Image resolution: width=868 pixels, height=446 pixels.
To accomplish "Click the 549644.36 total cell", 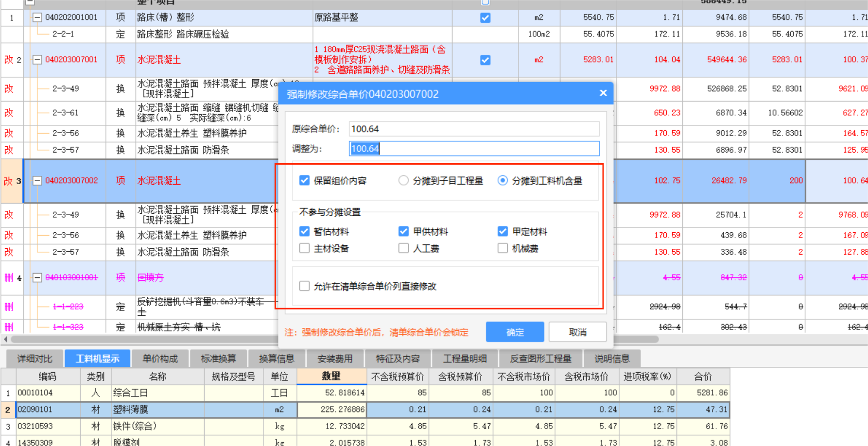I will (715, 60).
